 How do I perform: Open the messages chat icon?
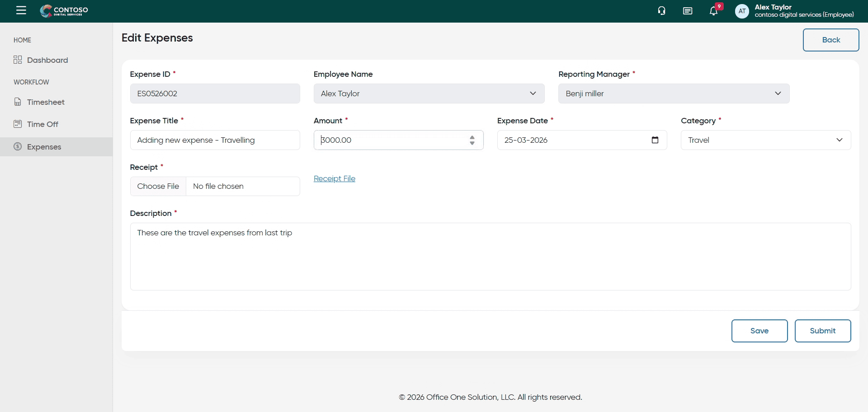(687, 11)
